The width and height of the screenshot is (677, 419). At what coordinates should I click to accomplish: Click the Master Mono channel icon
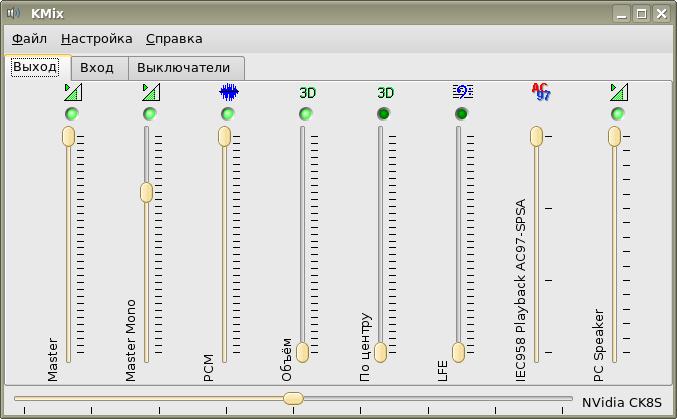click(151, 92)
